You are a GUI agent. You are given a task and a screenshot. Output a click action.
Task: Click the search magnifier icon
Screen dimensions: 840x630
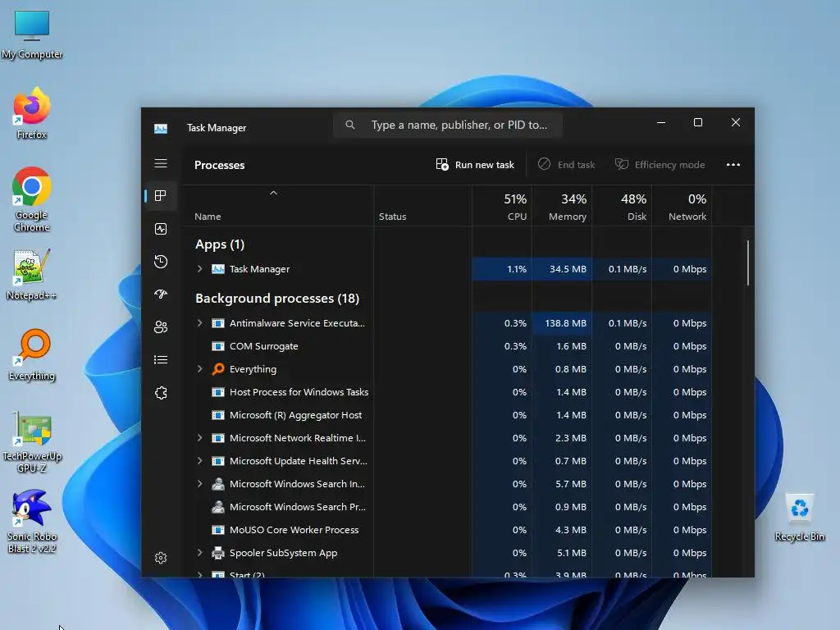[349, 125]
